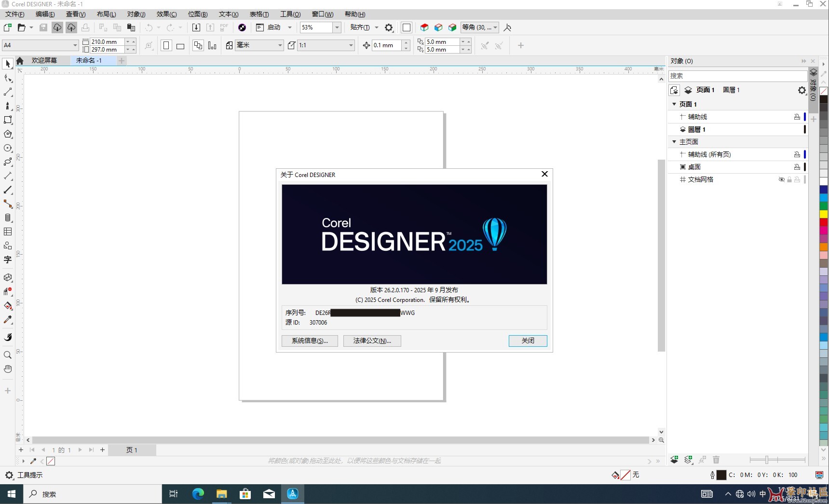Open the A4 page size dropdown
The image size is (829, 504).
tap(75, 45)
